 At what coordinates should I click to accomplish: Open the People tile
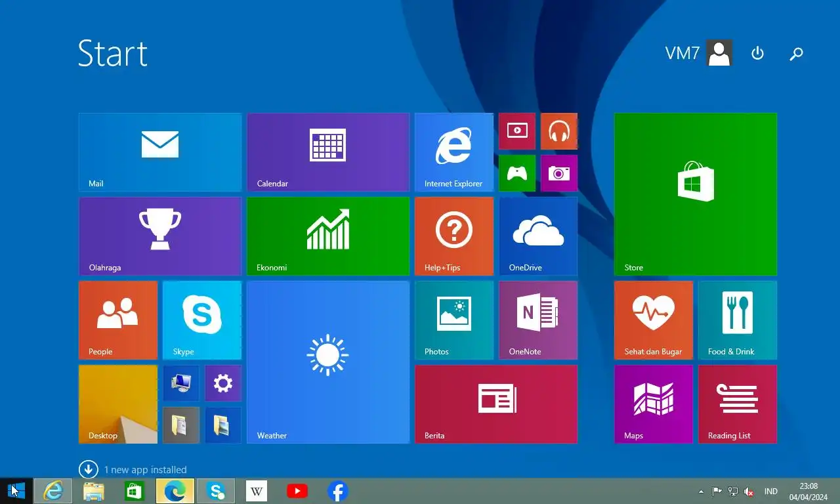point(118,320)
